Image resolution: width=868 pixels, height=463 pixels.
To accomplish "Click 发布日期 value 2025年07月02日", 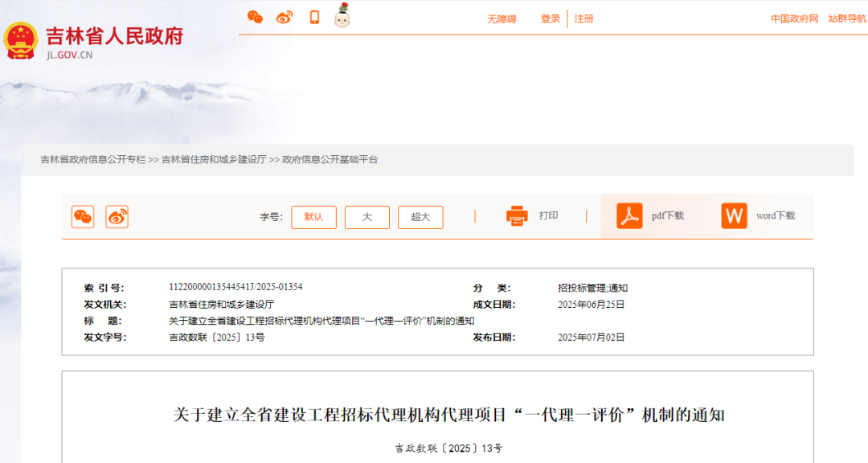I will [592, 338].
